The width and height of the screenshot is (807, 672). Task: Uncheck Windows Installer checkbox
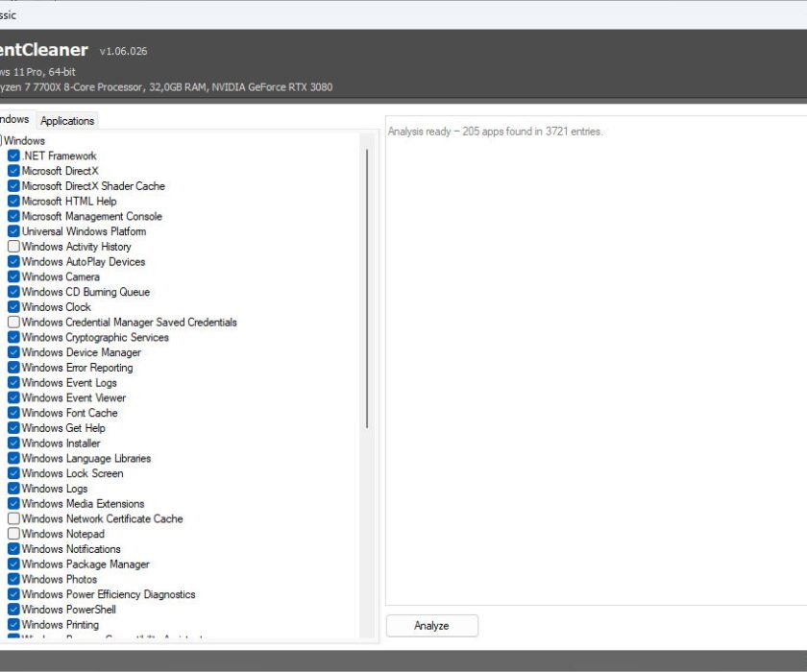(13, 444)
